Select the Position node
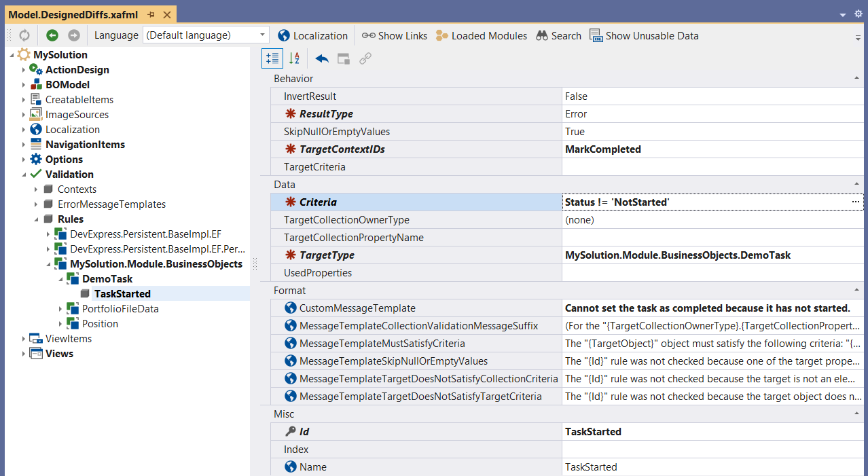The width and height of the screenshot is (868, 476). (100, 324)
